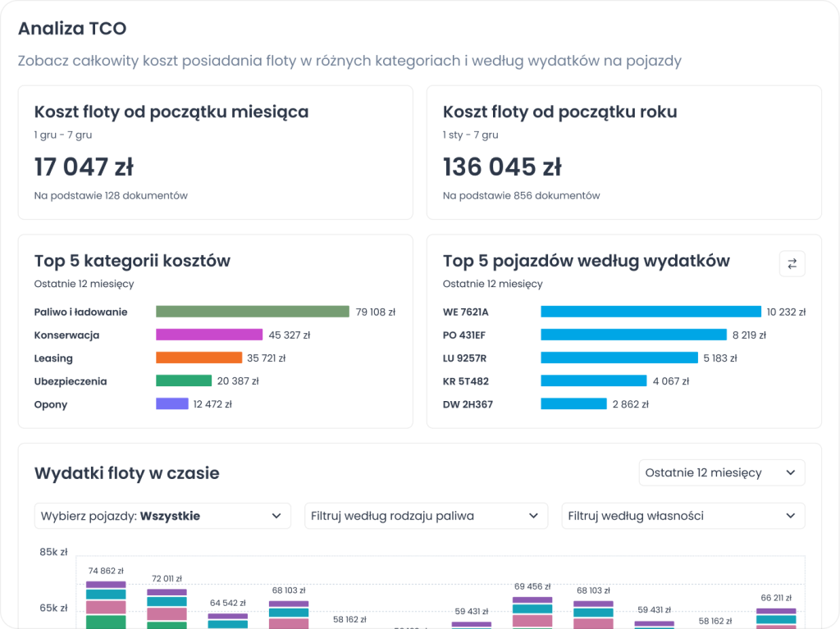Expand the Filtruj według własności filter
The width and height of the screenshot is (840, 629).
point(682,516)
